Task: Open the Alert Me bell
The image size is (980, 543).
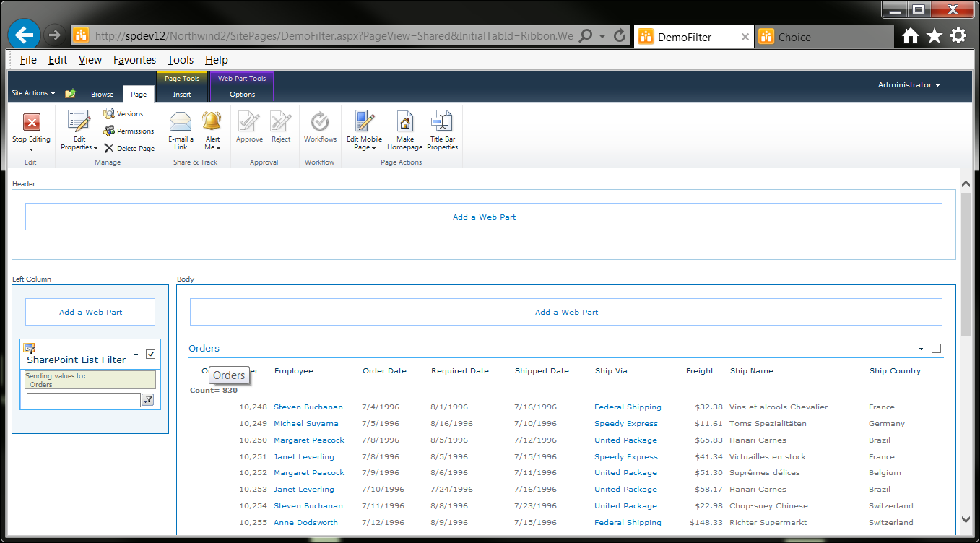Action: pyautogui.click(x=212, y=121)
